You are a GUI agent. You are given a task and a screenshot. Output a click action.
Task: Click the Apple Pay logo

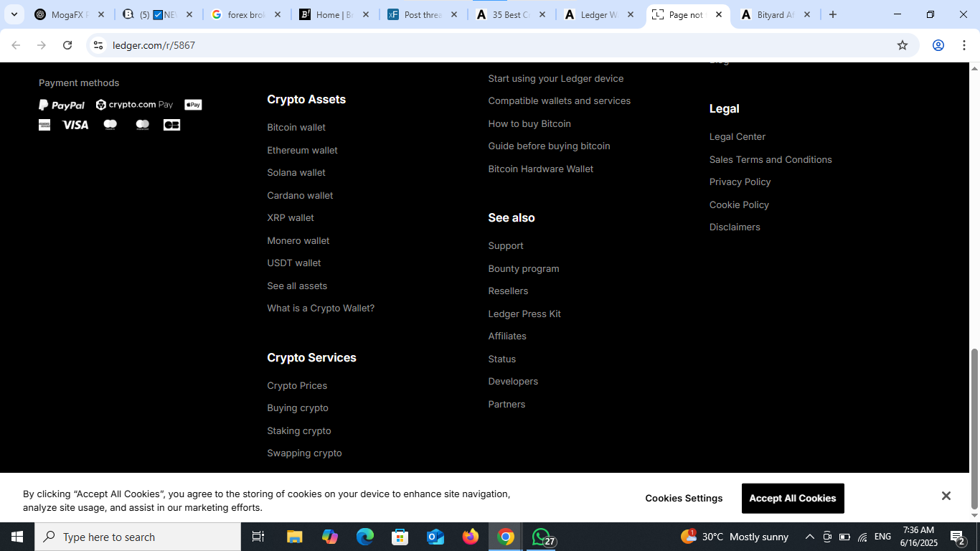coord(193,105)
